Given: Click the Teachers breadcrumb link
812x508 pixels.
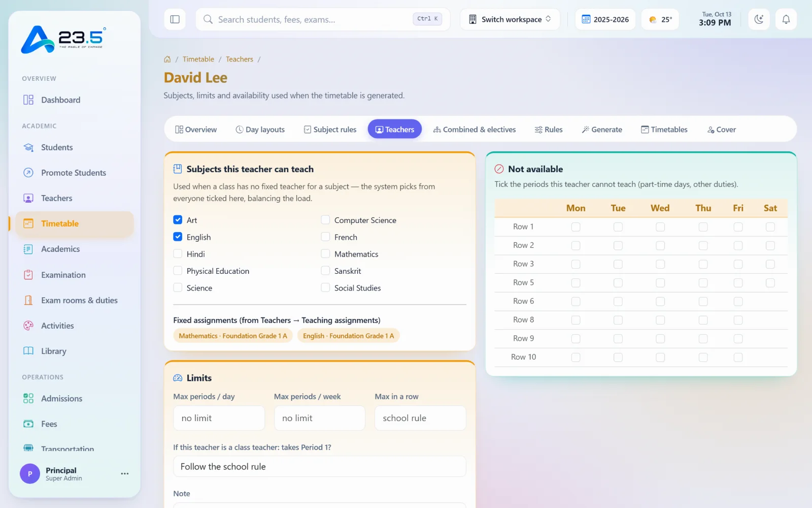Looking at the screenshot, I should tap(240, 59).
